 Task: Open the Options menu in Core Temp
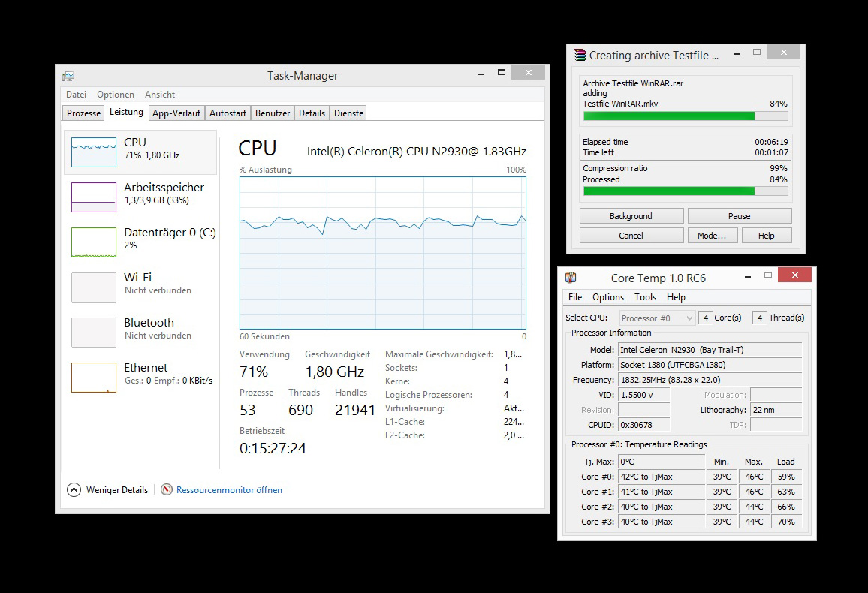[607, 297]
